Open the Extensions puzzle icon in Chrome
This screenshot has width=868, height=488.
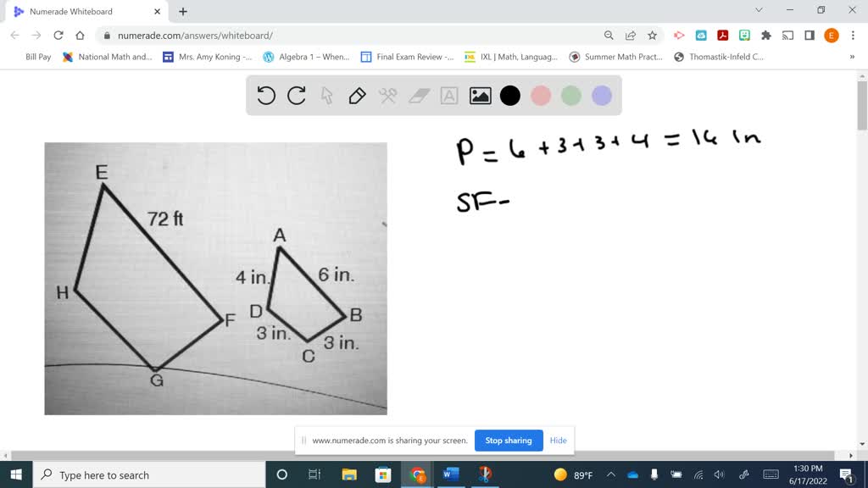[764, 35]
